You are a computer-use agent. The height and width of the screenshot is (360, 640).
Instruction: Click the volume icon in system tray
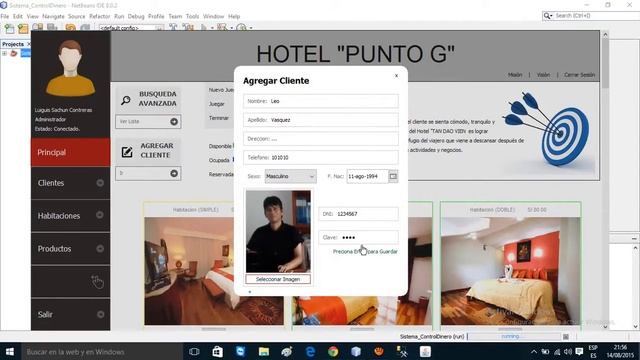pos(568,351)
